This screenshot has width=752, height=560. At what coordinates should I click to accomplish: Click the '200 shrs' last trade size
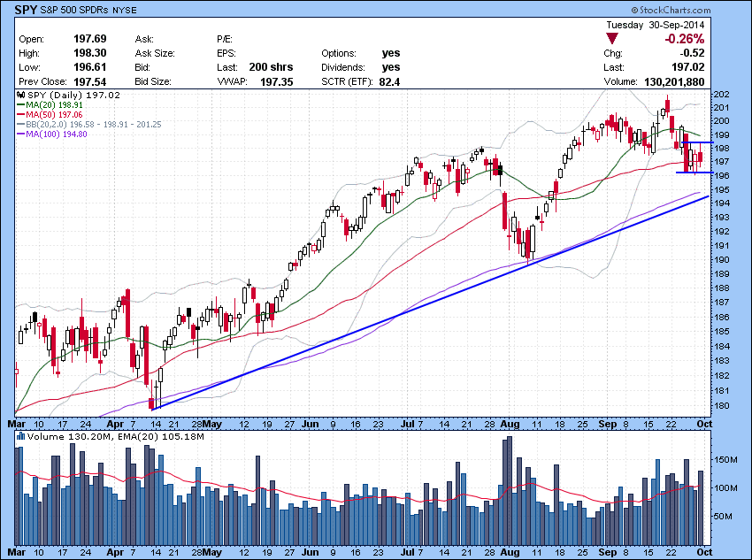coord(271,67)
